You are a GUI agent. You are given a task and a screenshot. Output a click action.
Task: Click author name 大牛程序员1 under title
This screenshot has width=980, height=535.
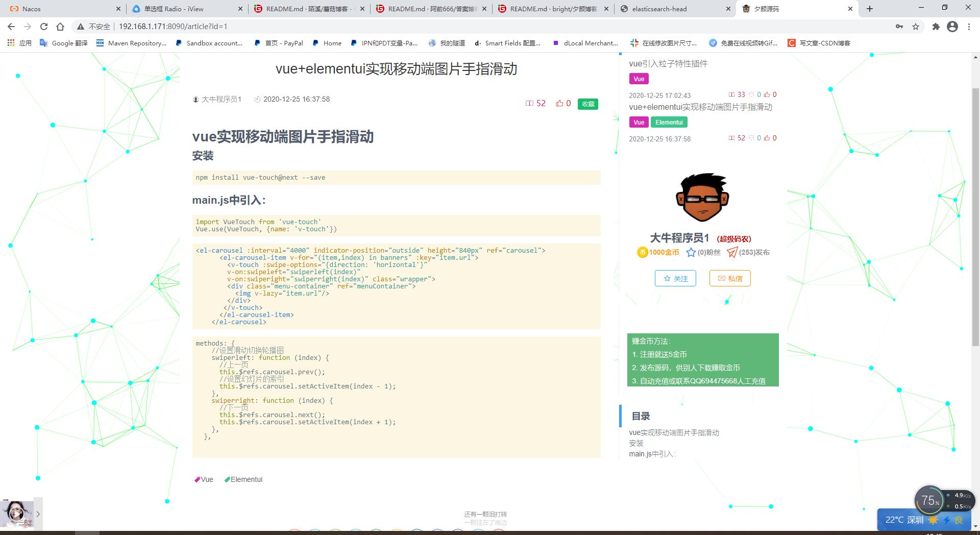pyautogui.click(x=222, y=99)
